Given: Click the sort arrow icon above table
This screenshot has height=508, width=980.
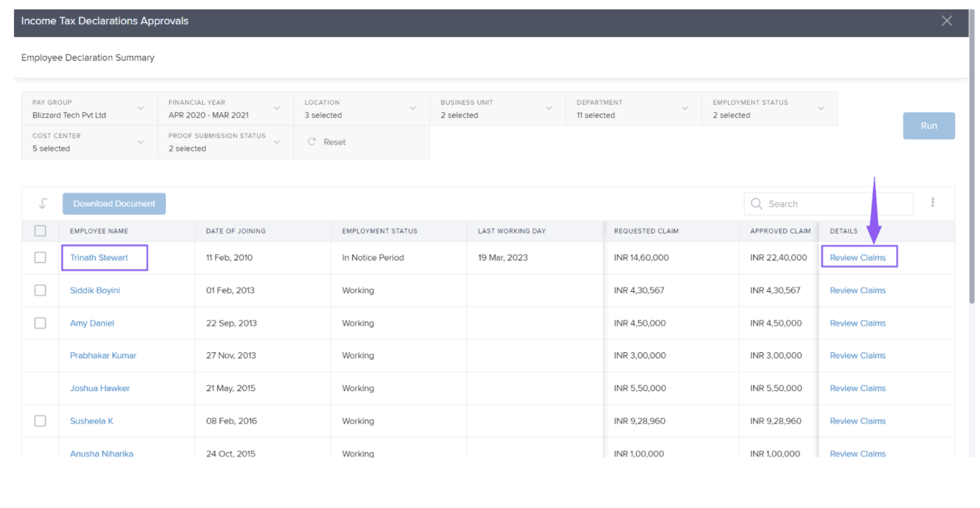Looking at the screenshot, I should (43, 204).
